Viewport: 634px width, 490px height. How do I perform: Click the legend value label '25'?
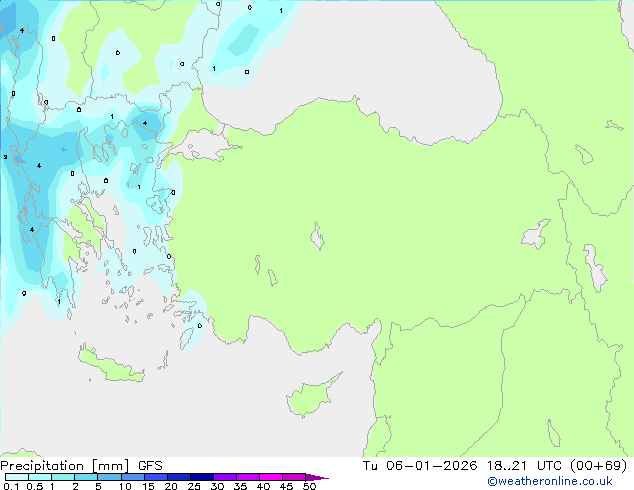point(194,486)
